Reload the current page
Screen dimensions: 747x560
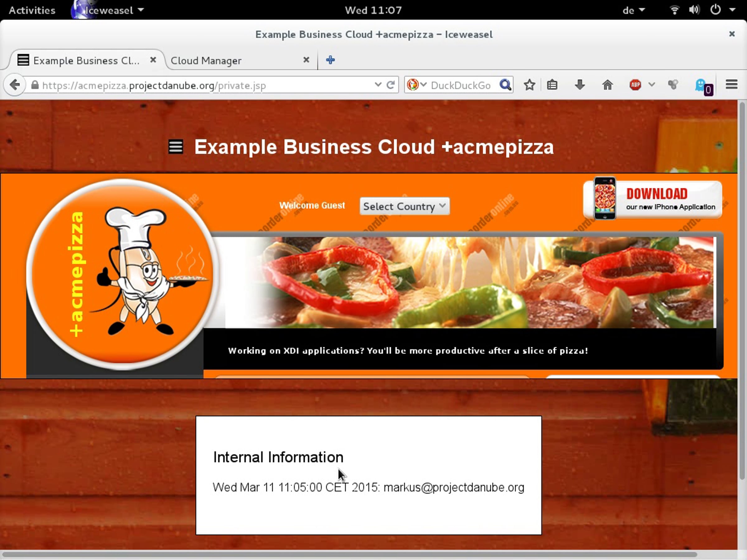point(391,85)
